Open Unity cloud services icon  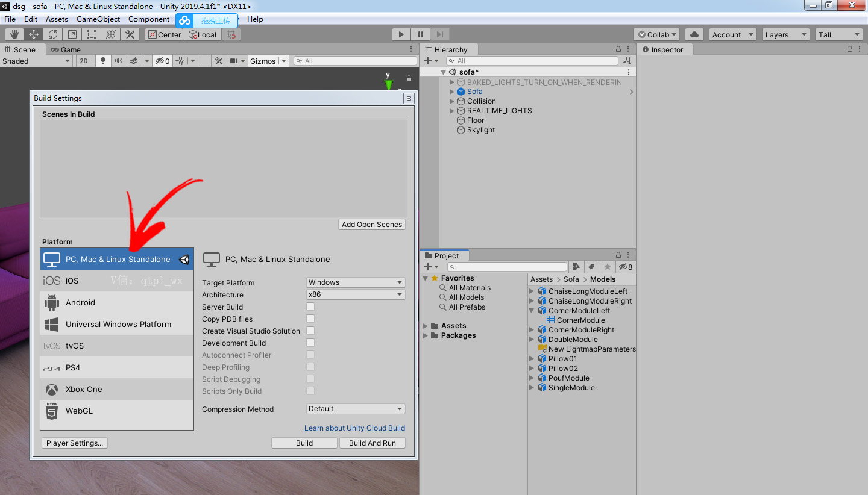pos(694,34)
